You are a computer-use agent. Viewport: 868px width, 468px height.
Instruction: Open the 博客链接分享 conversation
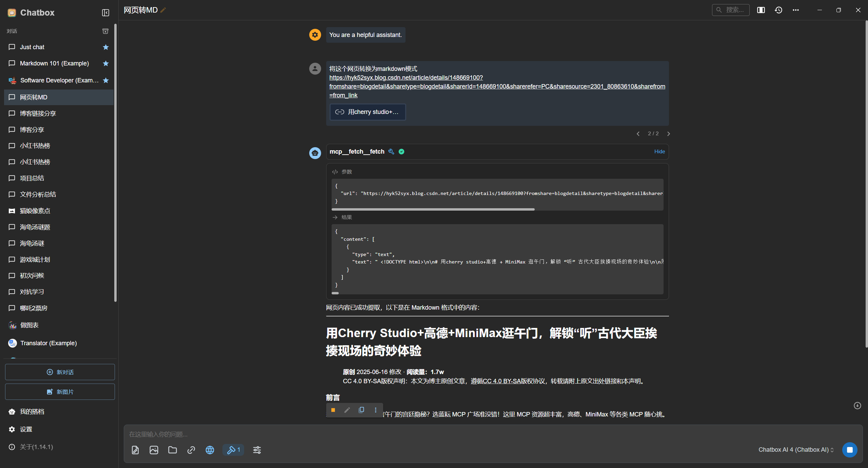click(x=59, y=114)
